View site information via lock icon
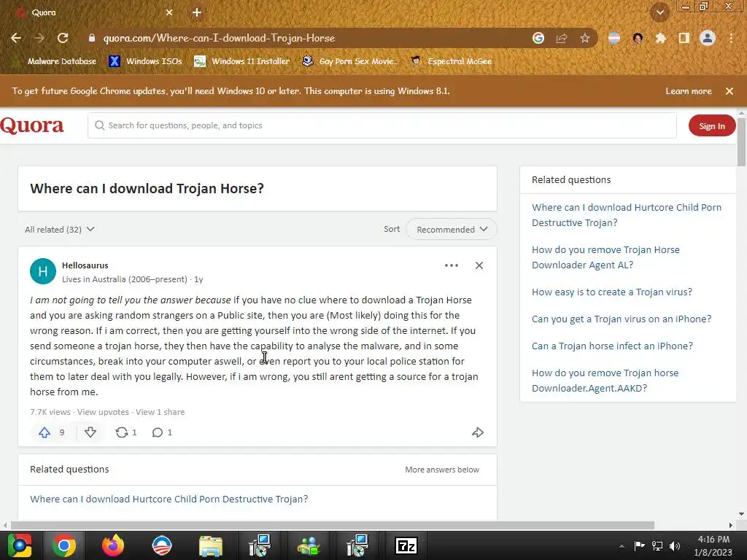Image resolution: width=747 pixels, height=560 pixels. pyautogui.click(x=91, y=38)
